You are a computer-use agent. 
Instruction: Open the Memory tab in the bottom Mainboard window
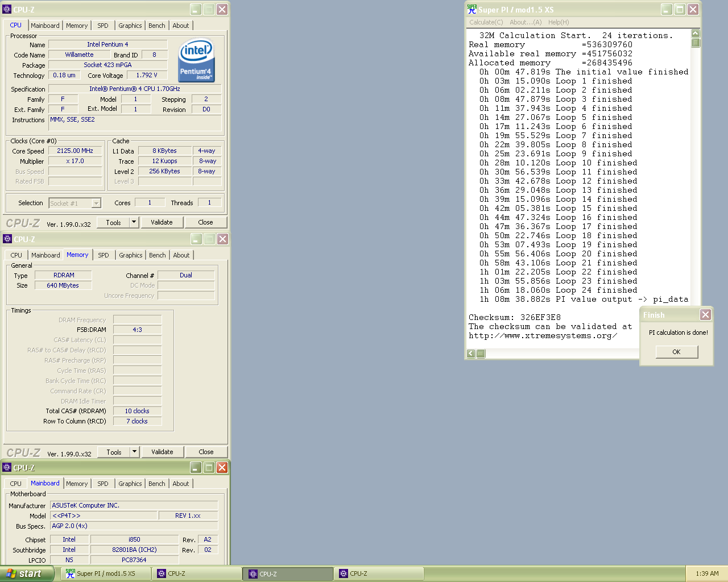coord(77,484)
